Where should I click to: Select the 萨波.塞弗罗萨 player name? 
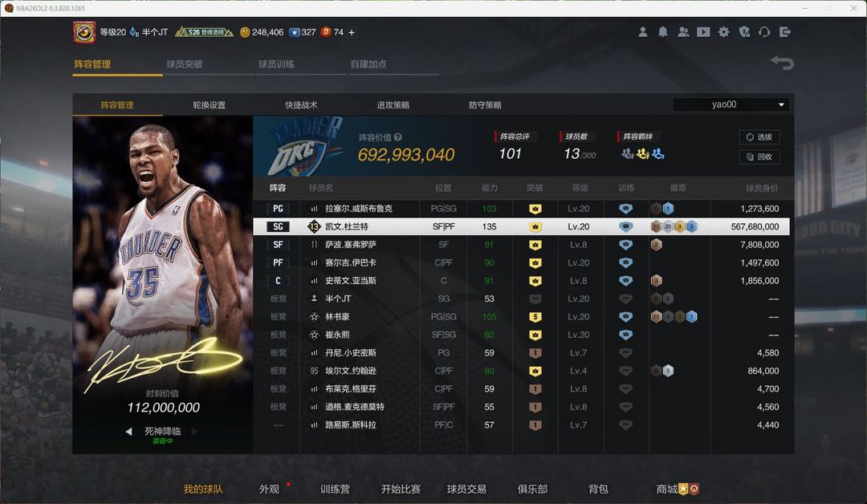pos(351,245)
